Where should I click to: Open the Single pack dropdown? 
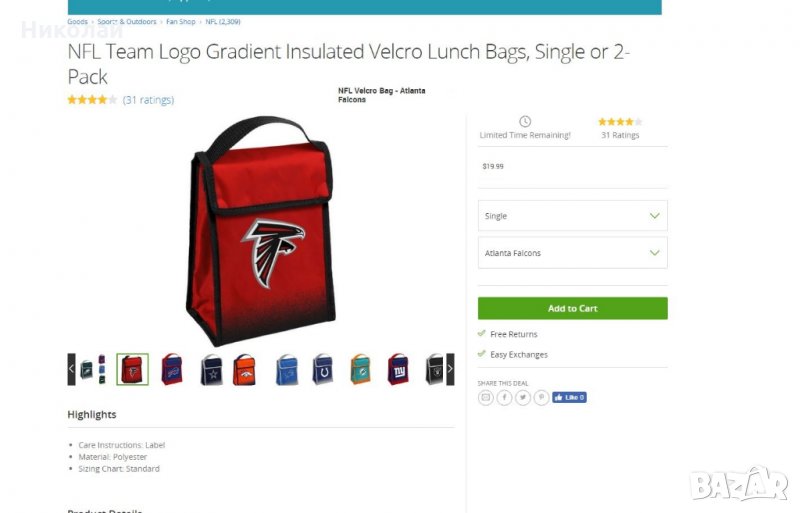pos(572,216)
